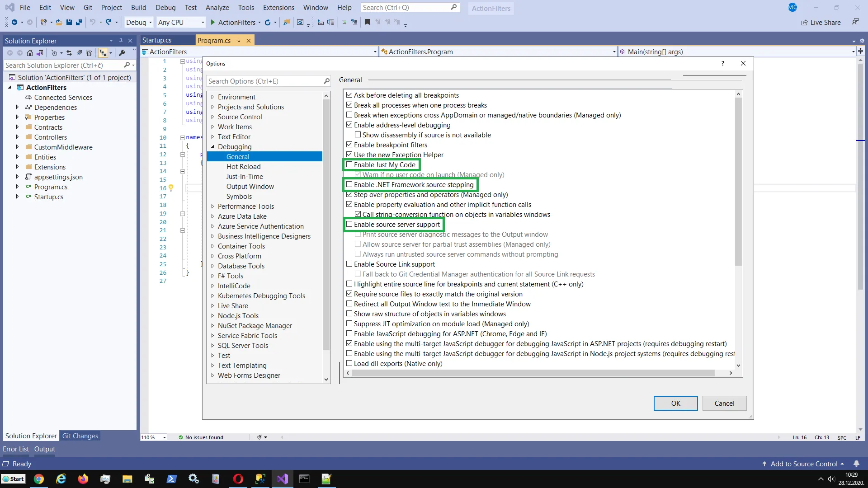Expand the Text Editor options node
This screenshot has height=488, width=868.
tap(212, 137)
